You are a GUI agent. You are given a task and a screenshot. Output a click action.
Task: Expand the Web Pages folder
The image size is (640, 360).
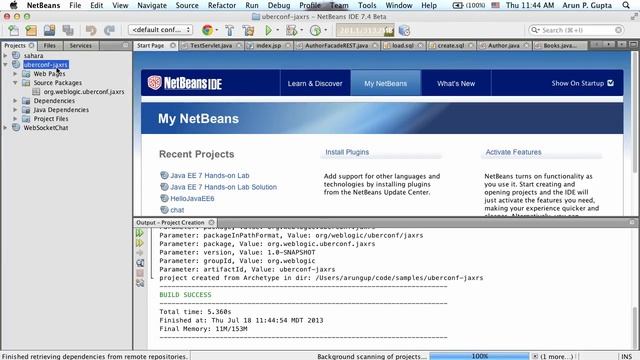(x=15, y=73)
